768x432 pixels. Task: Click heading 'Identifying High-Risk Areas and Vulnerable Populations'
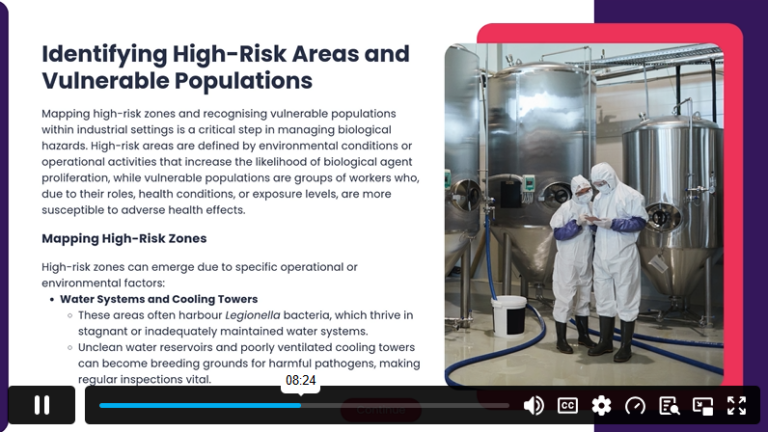[225, 67]
